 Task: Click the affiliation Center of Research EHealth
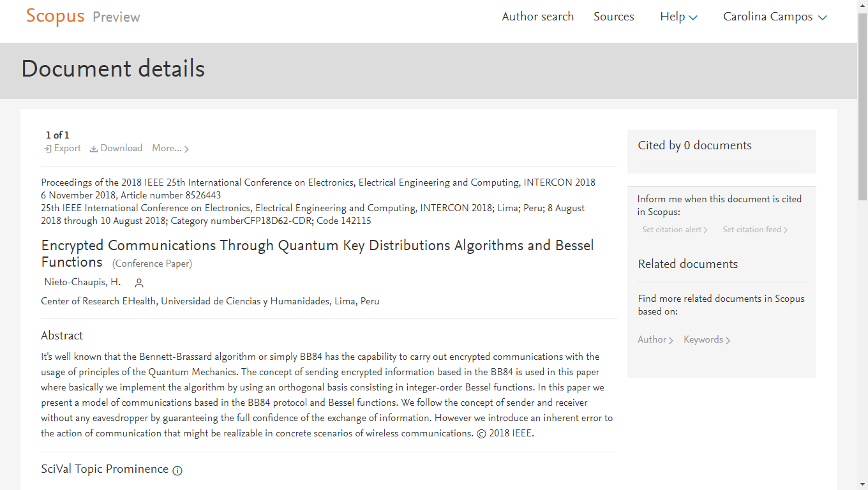pyautogui.click(x=210, y=301)
